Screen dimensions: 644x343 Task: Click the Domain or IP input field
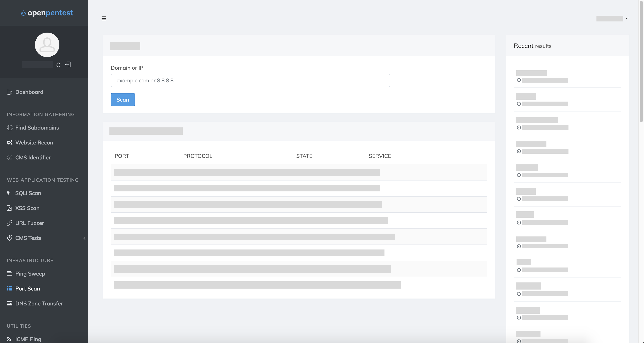(x=250, y=80)
